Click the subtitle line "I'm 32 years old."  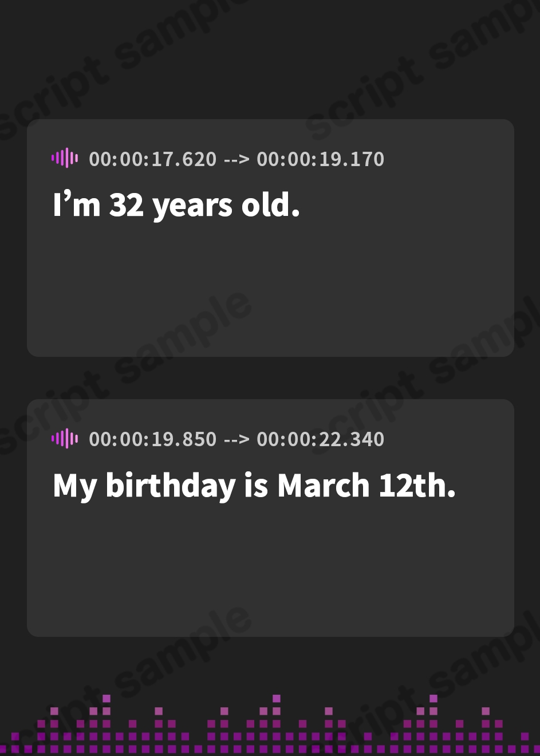click(x=176, y=205)
